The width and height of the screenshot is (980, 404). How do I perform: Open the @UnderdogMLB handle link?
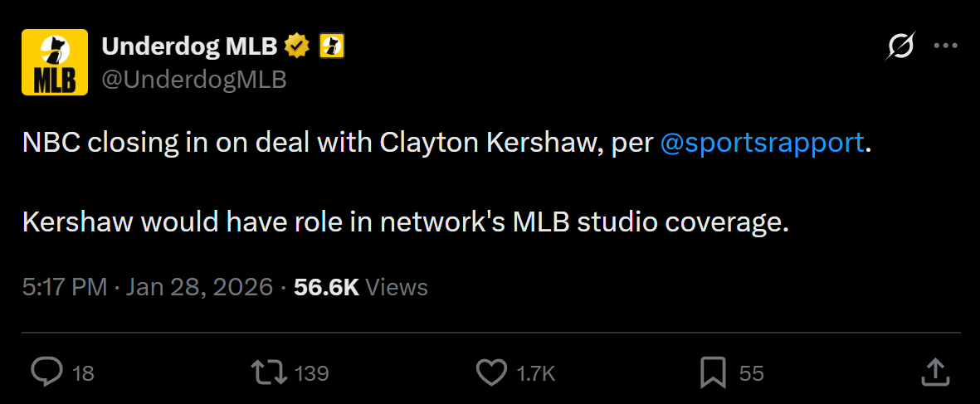pyautogui.click(x=194, y=79)
